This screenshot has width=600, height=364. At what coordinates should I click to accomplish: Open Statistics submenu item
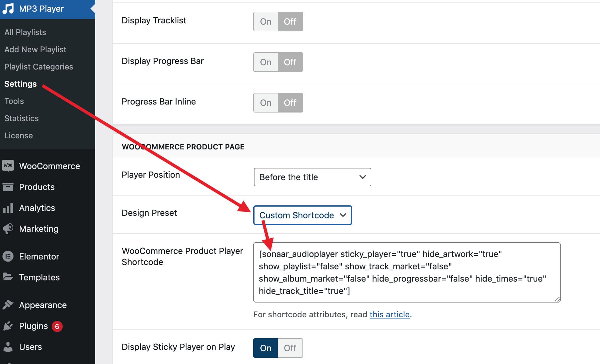tap(22, 118)
